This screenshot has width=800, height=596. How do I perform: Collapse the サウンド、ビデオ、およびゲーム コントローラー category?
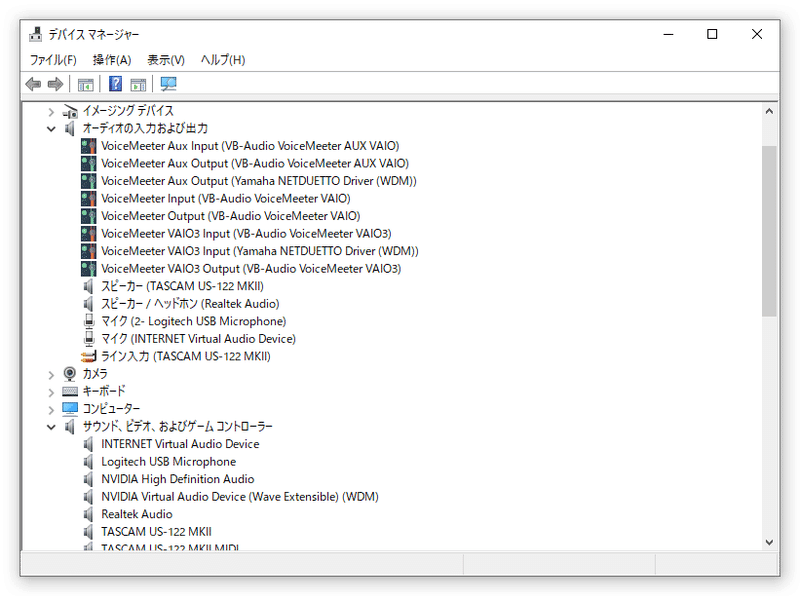51,427
